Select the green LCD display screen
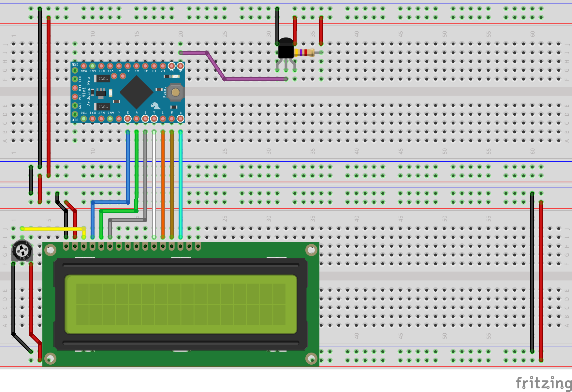The width and height of the screenshot is (572, 392). (x=181, y=304)
